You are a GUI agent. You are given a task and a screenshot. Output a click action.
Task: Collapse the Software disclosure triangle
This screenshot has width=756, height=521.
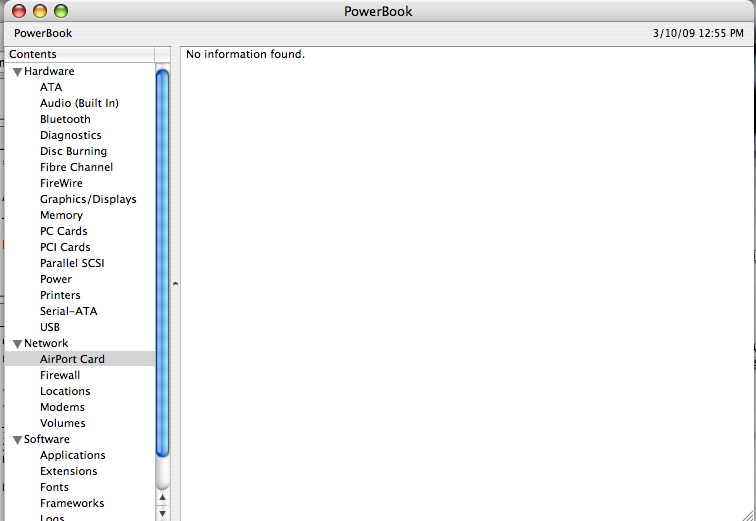17,440
